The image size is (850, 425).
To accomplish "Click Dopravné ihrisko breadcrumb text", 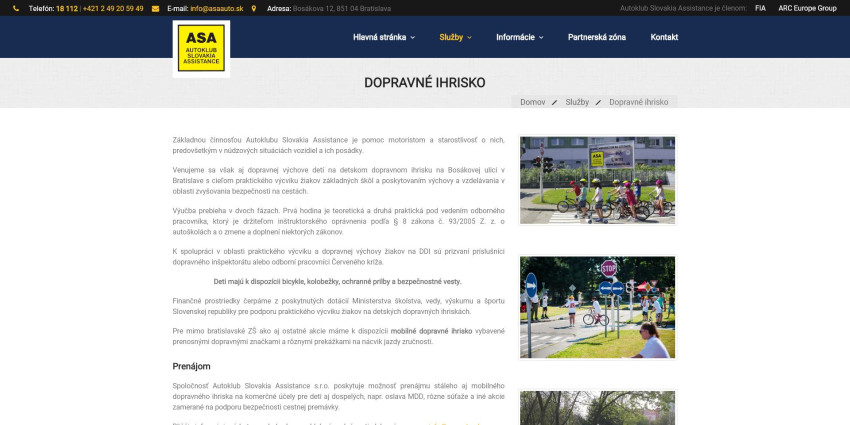I will point(639,102).
